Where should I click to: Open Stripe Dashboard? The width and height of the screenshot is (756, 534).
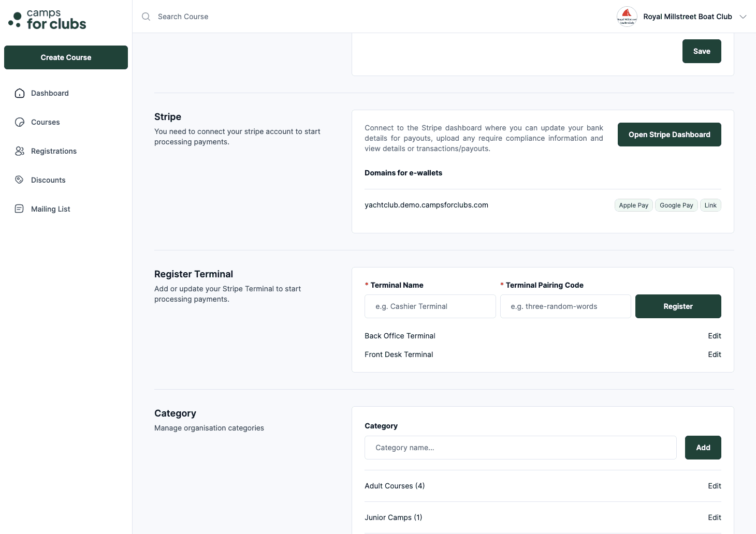670,135
